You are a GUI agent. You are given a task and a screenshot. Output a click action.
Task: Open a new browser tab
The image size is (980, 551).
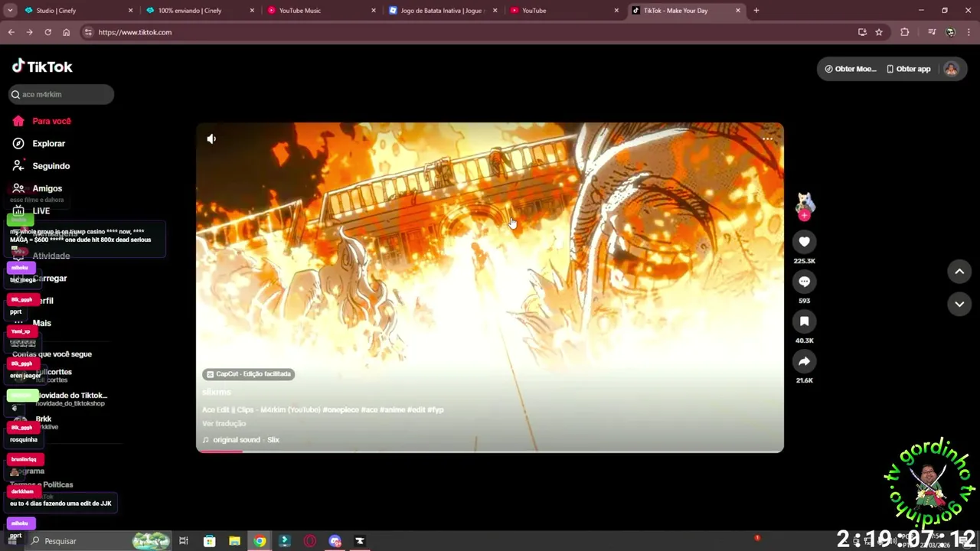(x=756, y=11)
